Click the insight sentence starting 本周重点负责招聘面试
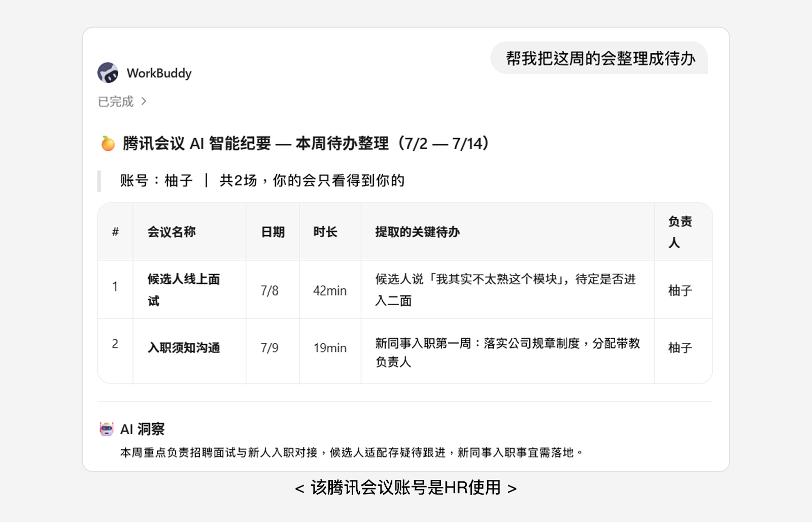812x522 pixels. [352, 452]
